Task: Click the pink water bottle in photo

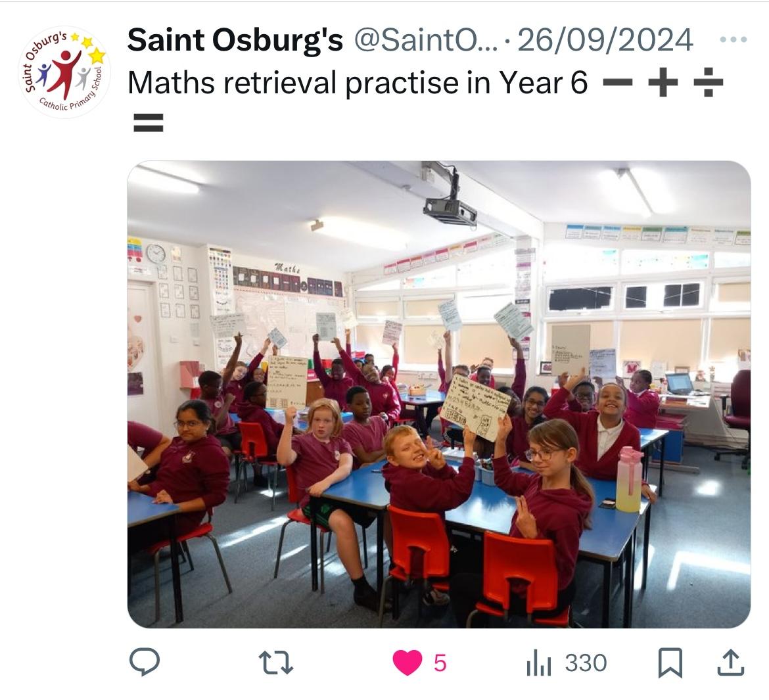Action: pos(629,479)
